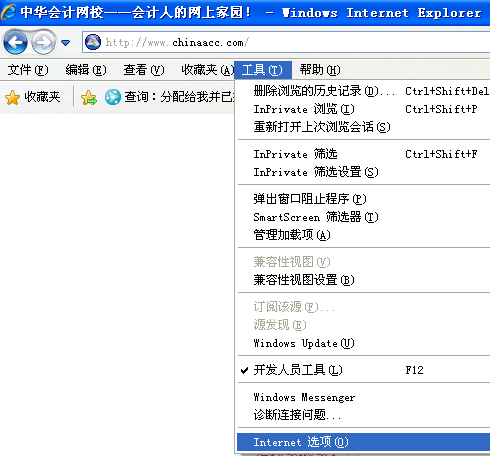Open the 查看(V) menu
Screen dimensions: 490x456
(144, 70)
